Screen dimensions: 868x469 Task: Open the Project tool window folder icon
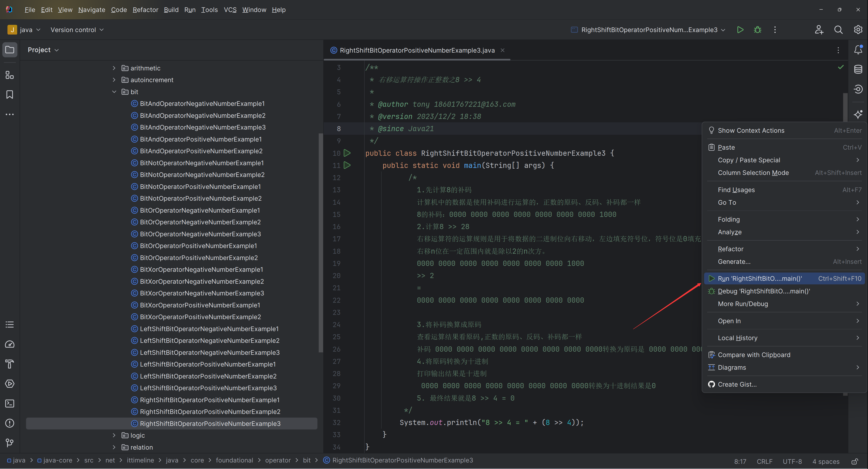coord(10,50)
